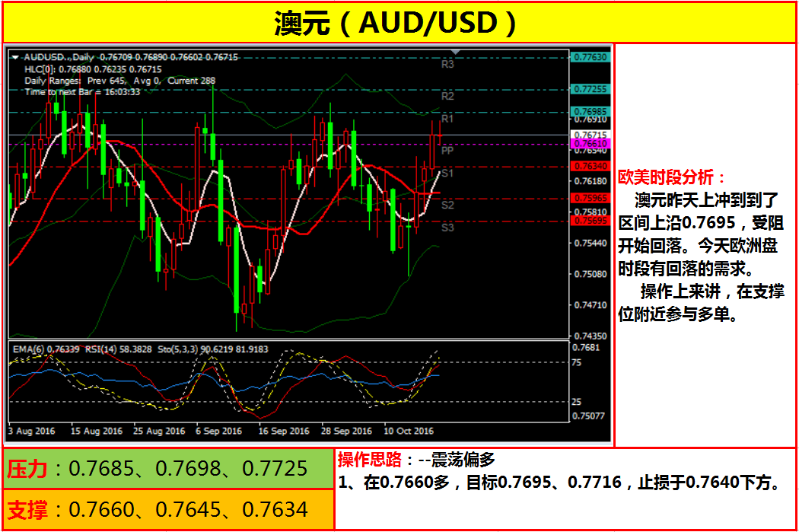Image resolution: width=799 pixels, height=532 pixels.
Task: Click the 3 Aug 2016 date label
Action: click(32, 431)
